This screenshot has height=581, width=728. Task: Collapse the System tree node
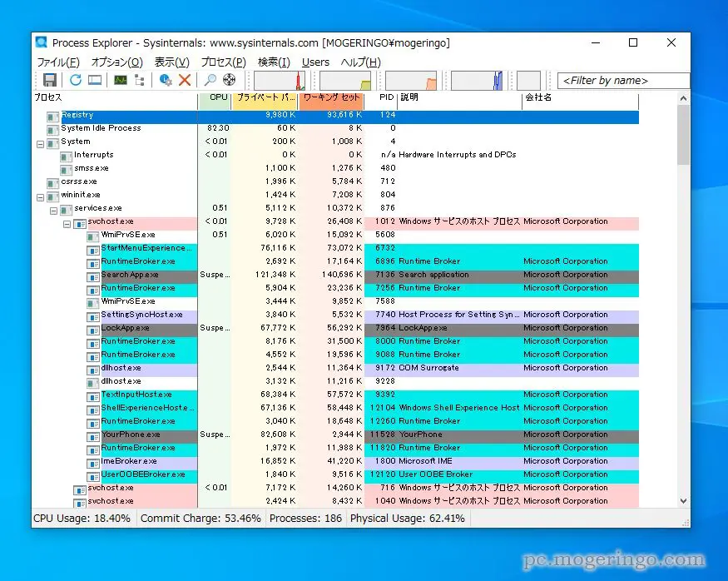click(41, 145)
